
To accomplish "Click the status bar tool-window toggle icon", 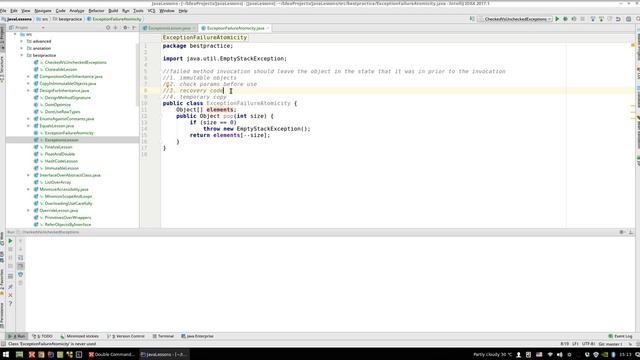I will point(3,344).
